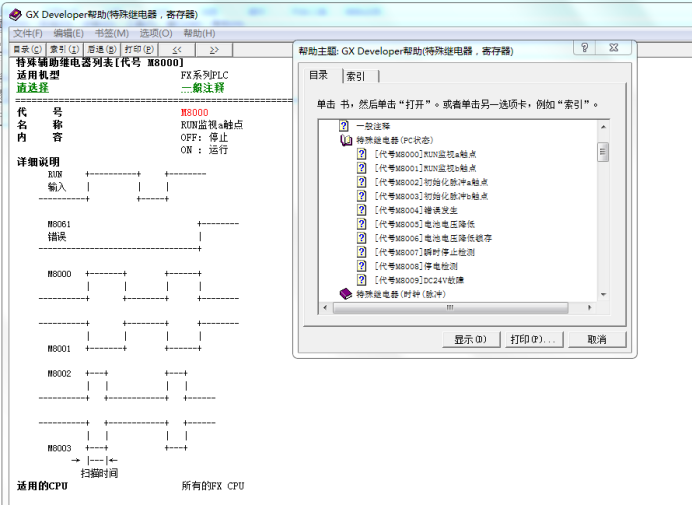Select [代号M8005]电池电压降低 topic
692x505 pixels.
pyautogui.click(x=425, y=224)
